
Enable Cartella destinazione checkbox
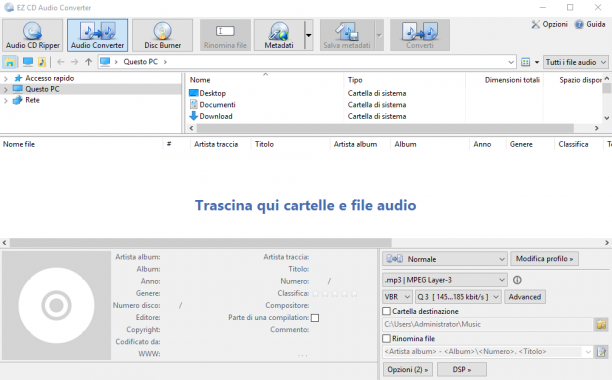click(386, 311)
